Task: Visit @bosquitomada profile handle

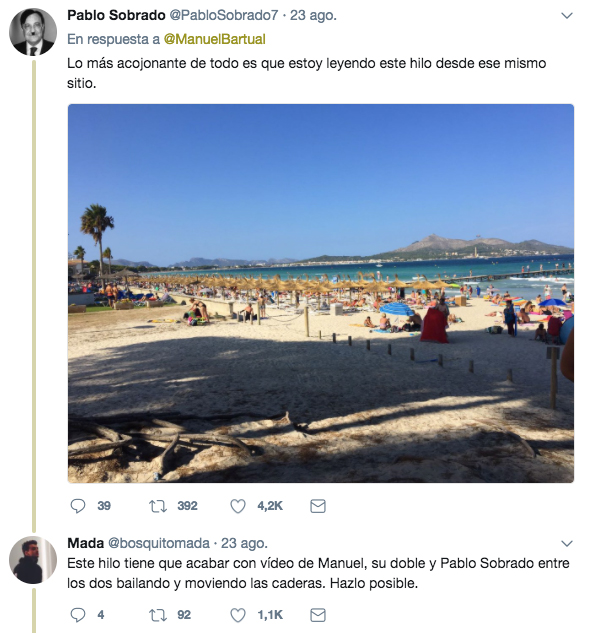Action: [159, 543]
